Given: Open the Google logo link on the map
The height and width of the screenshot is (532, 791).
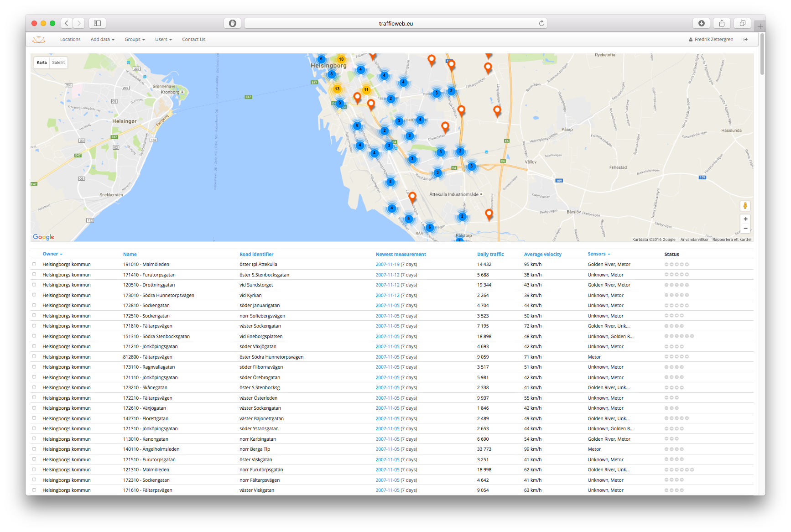Looking at the screenshot, I should pos(43,237).
